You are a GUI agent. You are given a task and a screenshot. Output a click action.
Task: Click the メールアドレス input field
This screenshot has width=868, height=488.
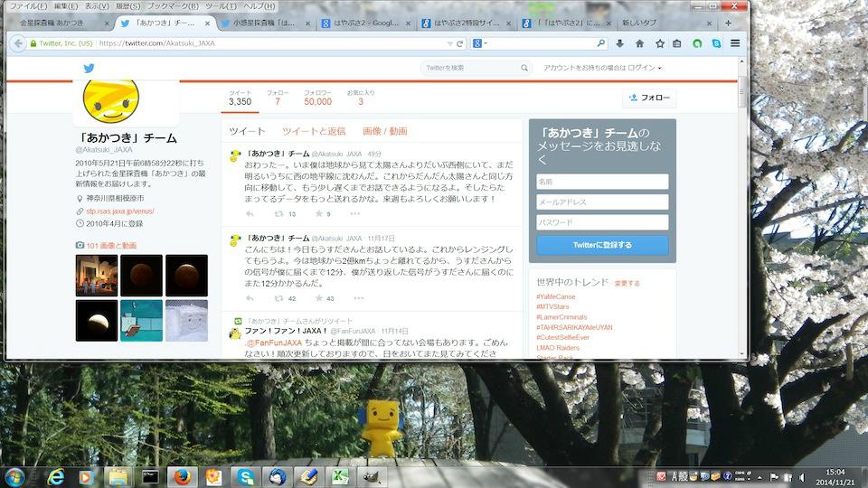point(602,202)
